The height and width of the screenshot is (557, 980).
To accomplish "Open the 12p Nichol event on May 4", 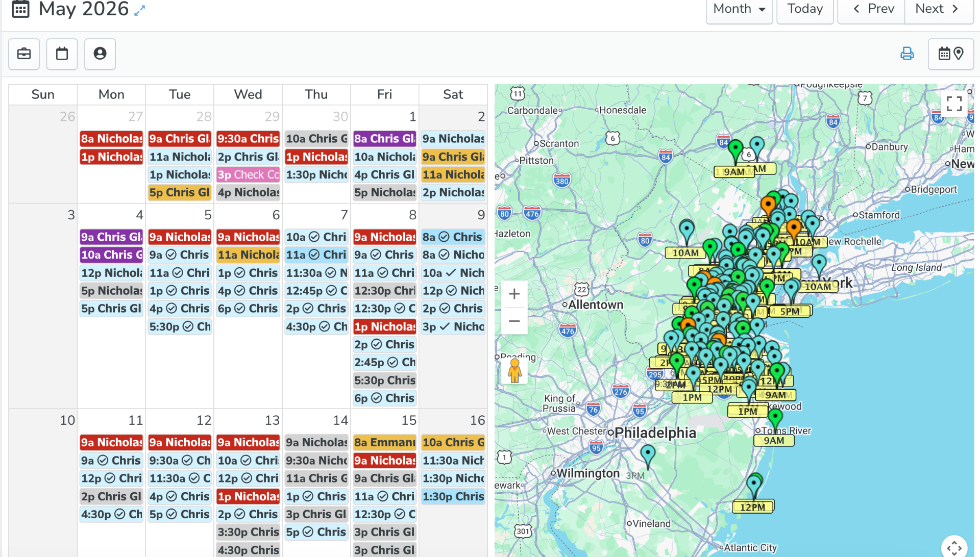I will coord(111,273).
